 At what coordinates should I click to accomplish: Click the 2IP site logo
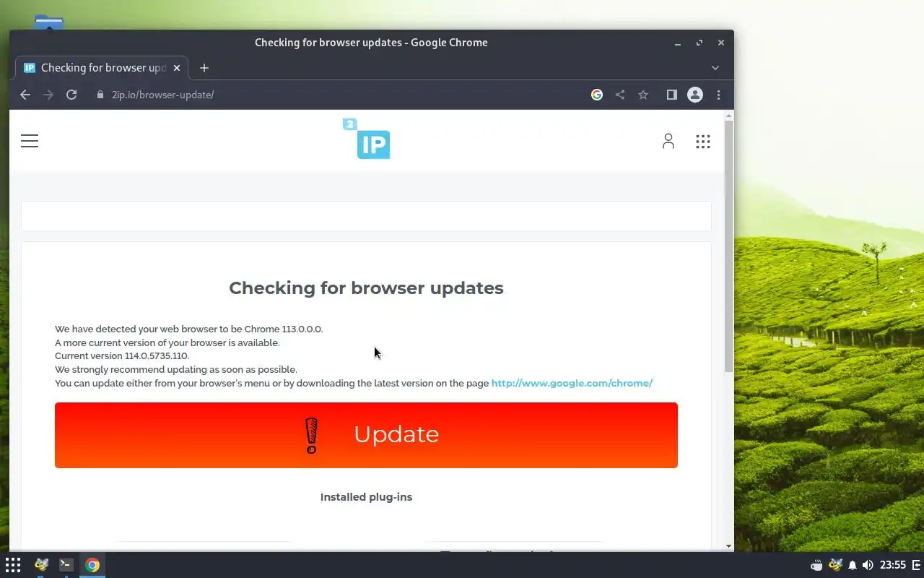pyautogui.click(x=367, y=139)
